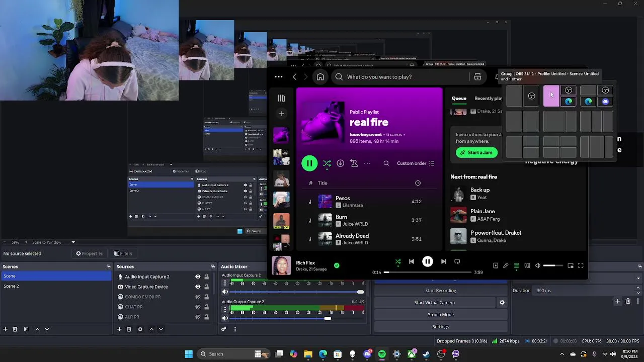Viewport: 644px width, 362px height.
Task: Add a transition with plus icon
Action: (x=618, y=301)
